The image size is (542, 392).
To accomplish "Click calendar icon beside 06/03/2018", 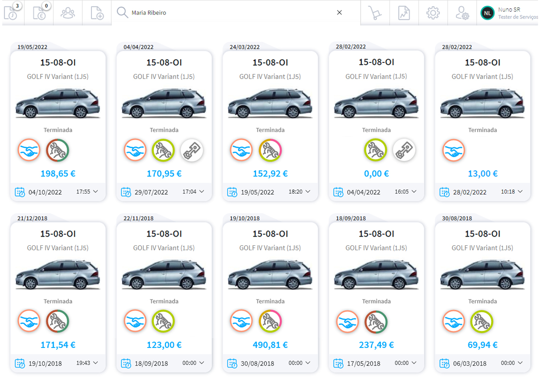I will 444,363.
